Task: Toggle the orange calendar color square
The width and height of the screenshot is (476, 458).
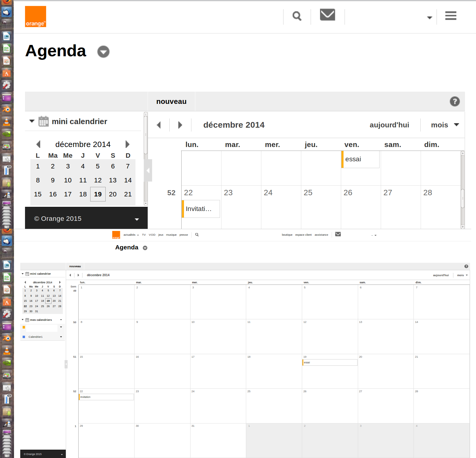Action: pos(24,327)
